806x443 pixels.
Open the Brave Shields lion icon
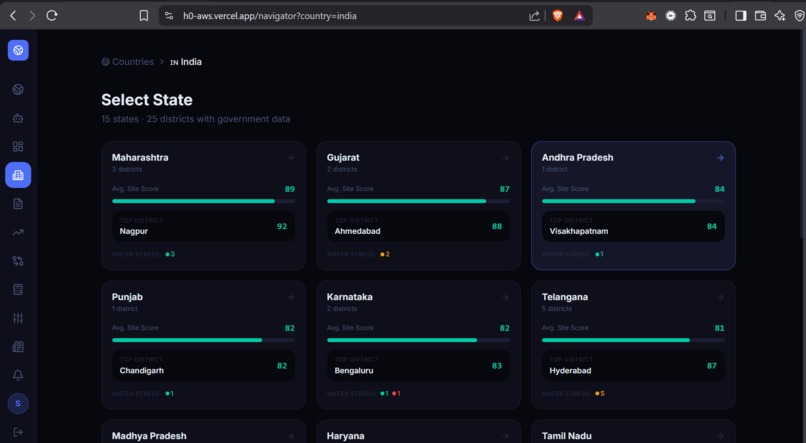point(557,16)
